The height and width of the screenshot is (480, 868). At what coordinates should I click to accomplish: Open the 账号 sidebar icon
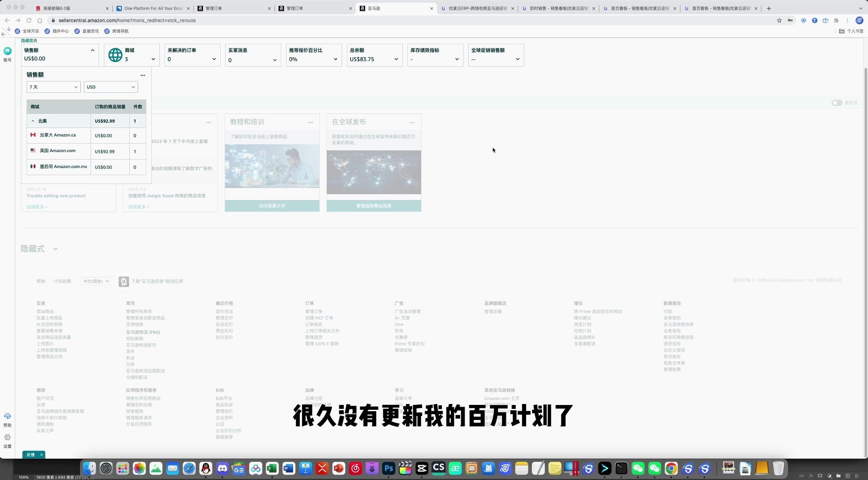[8, 51]
